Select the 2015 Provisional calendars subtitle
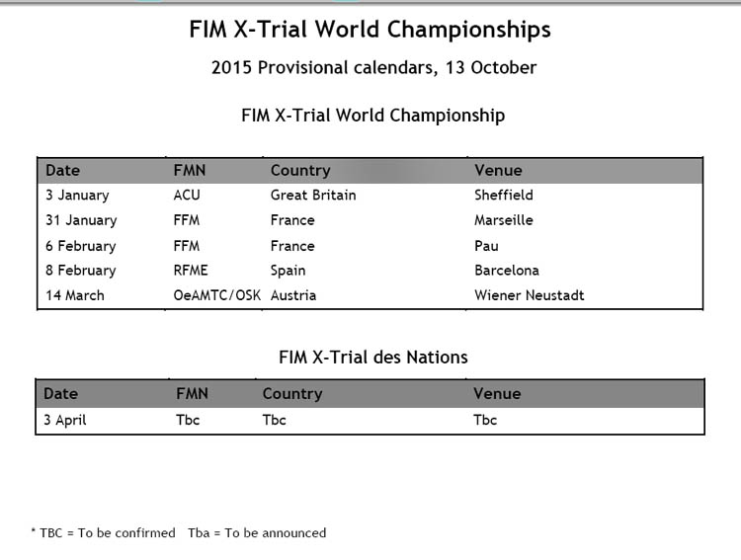741x560 pixels. pyautogui.click(x=373, y=67)
